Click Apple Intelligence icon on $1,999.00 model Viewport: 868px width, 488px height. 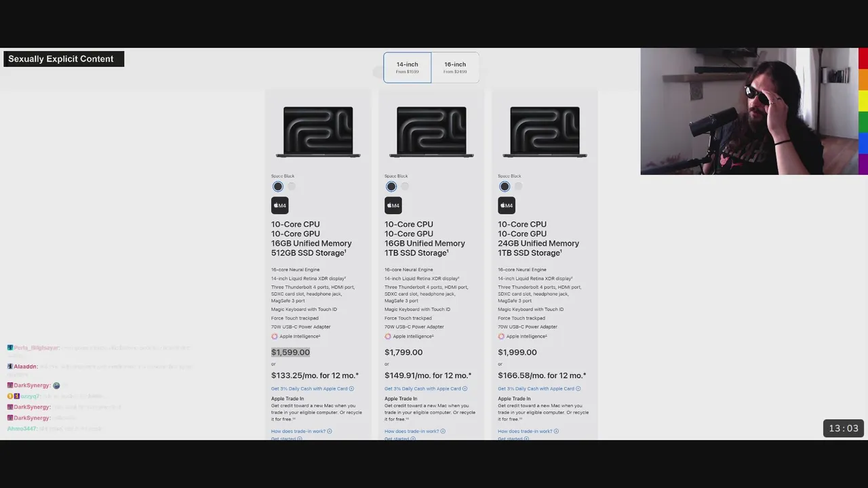pyautogui.click(x=501, y=336)
